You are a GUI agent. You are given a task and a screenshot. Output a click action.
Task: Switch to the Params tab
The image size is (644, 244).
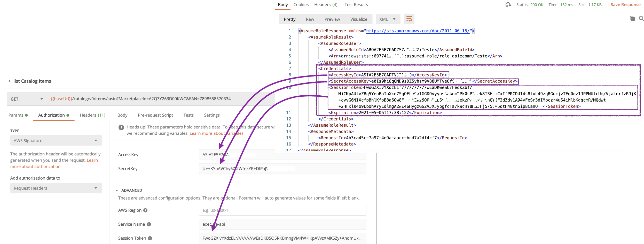tap(18, 115)
